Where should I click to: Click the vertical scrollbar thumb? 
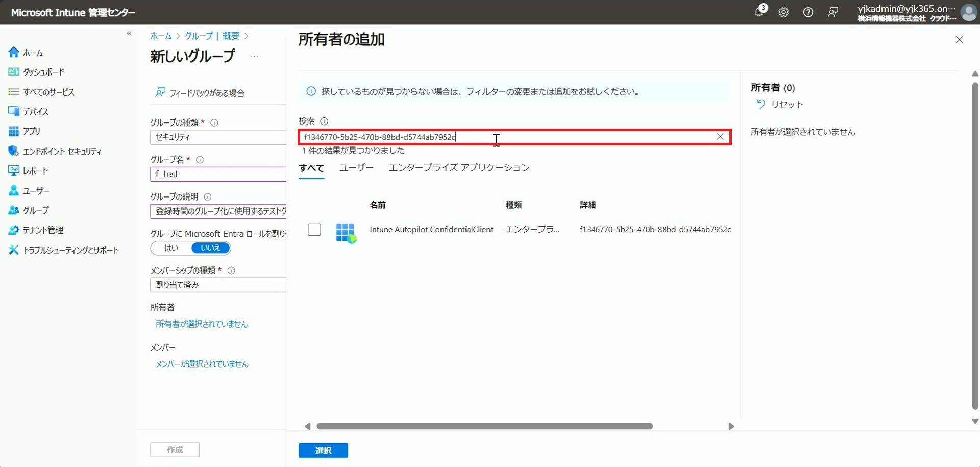(975, 246)
